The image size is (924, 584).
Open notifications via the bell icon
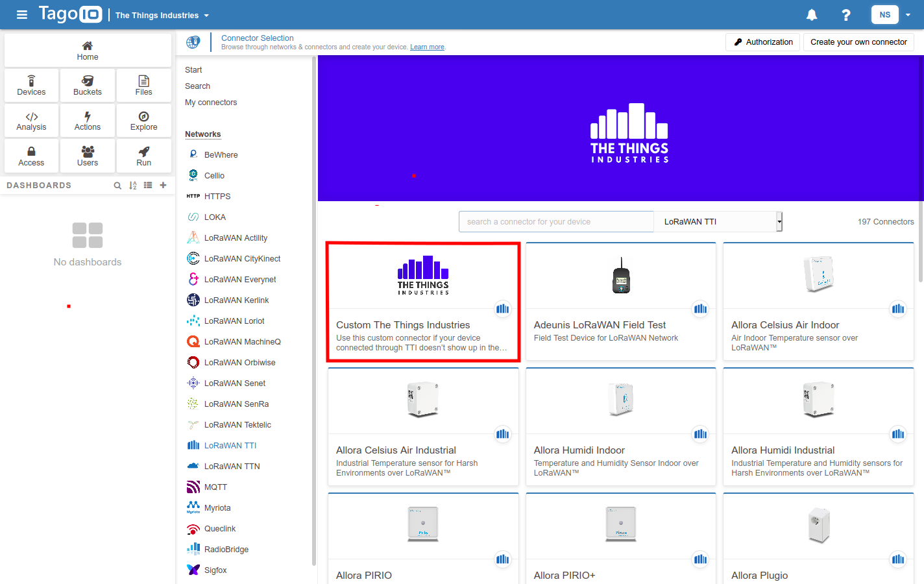811,14
